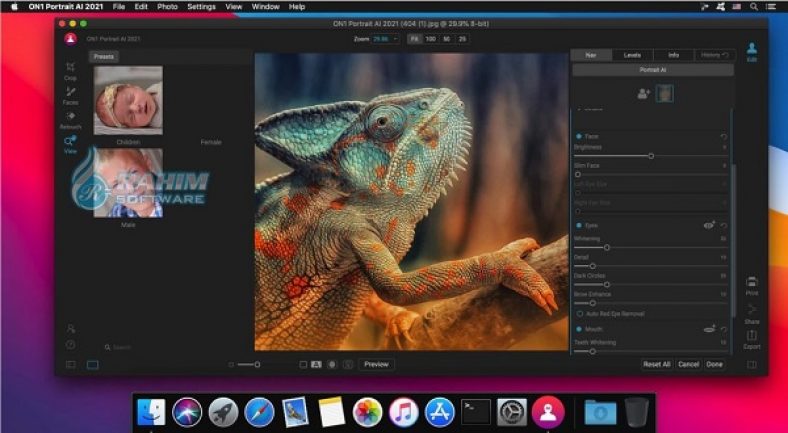Screen dimensions: 788x433
Task: Click the Eyes Whitening slider handle
Action: [x=607, y=248]
